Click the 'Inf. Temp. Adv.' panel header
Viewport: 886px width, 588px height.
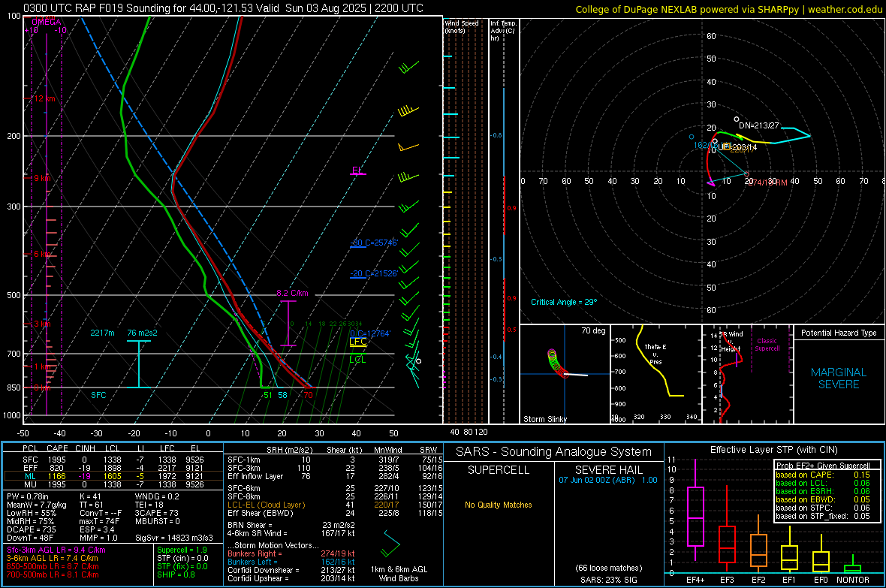pos(503,31)
